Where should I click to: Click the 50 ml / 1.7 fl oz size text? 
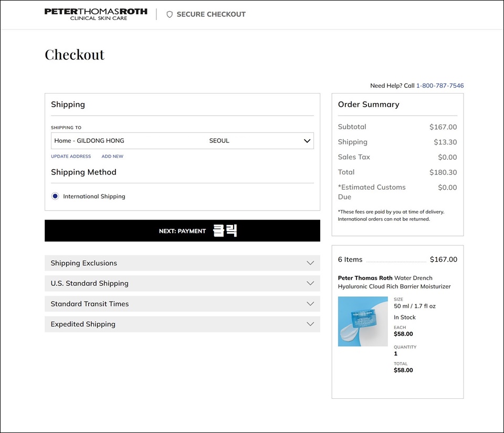[x=415, y=306]
